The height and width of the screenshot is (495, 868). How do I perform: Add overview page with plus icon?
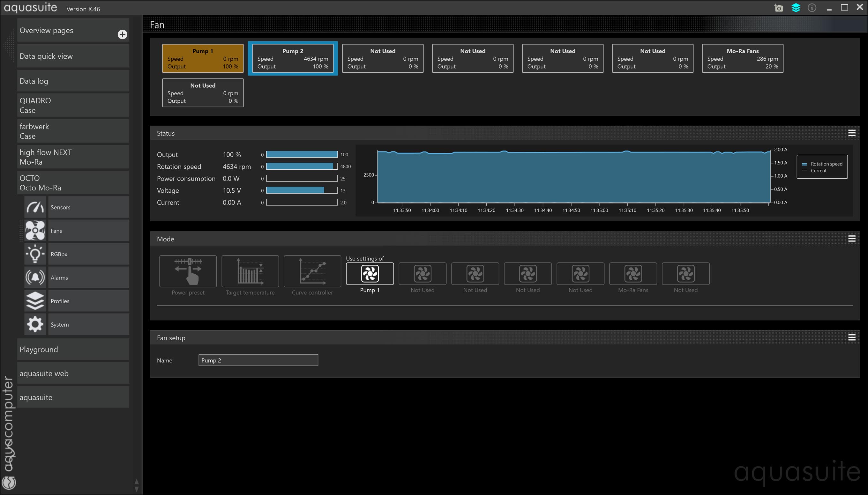pos(123,34)
